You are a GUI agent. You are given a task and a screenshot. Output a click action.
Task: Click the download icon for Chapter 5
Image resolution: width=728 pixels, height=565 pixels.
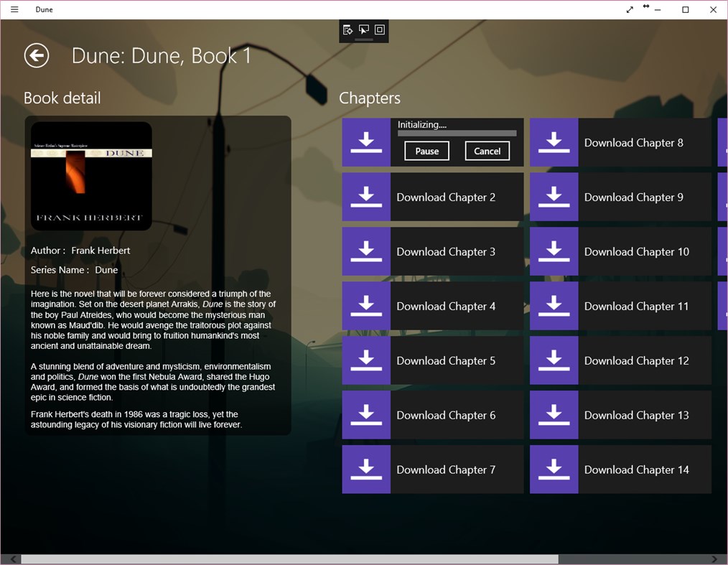366,360
